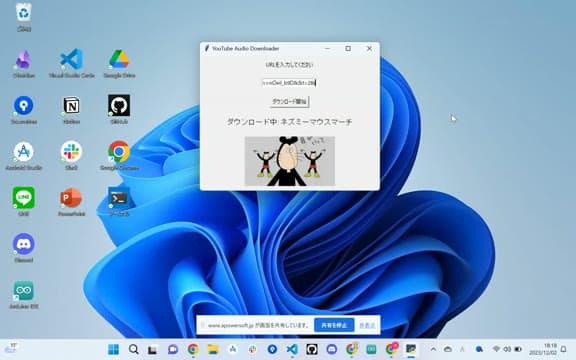Viewport: 576px width, 360px height.
Task: Click the feather icon in downloader title bar
Action: pyautogui.click(x=207, y=48)
